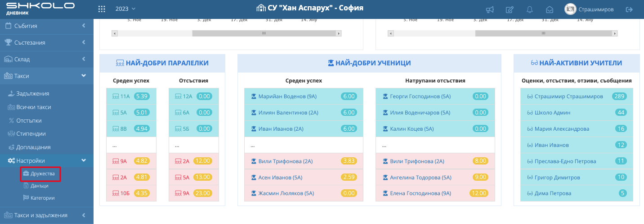Screen dimensions: 644x224
Task: Expand Такси и задължения sidebar menu
Action: [x=47, y=215]
